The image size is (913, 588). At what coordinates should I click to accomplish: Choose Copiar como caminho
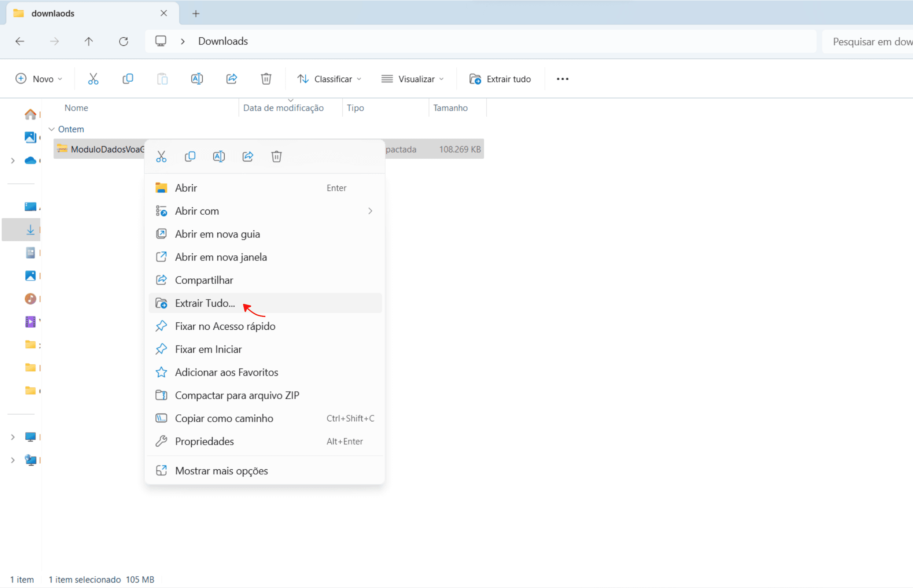click(x=265, y=418)
